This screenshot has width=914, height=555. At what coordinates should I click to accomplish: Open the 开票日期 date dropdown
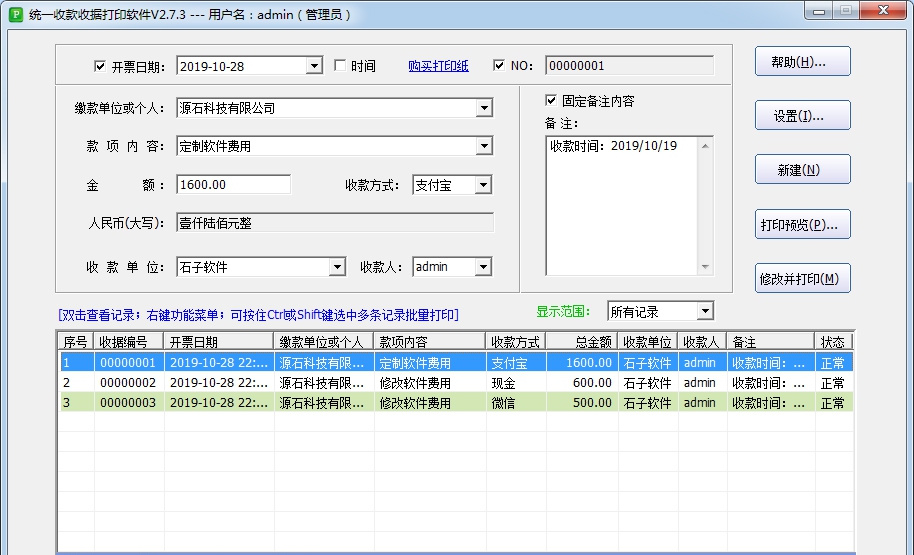click(x=313, y=66)
